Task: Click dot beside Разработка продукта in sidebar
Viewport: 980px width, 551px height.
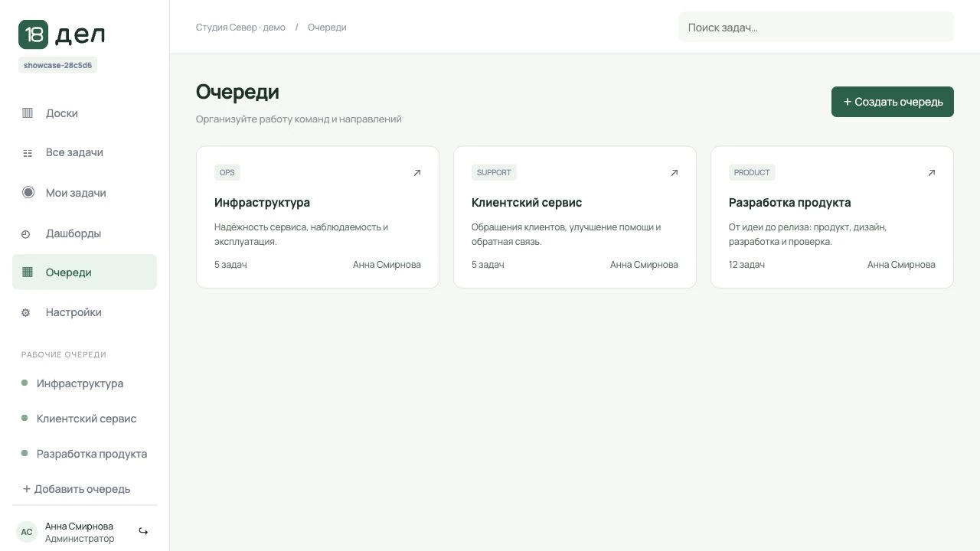Action: click(24, 453)
